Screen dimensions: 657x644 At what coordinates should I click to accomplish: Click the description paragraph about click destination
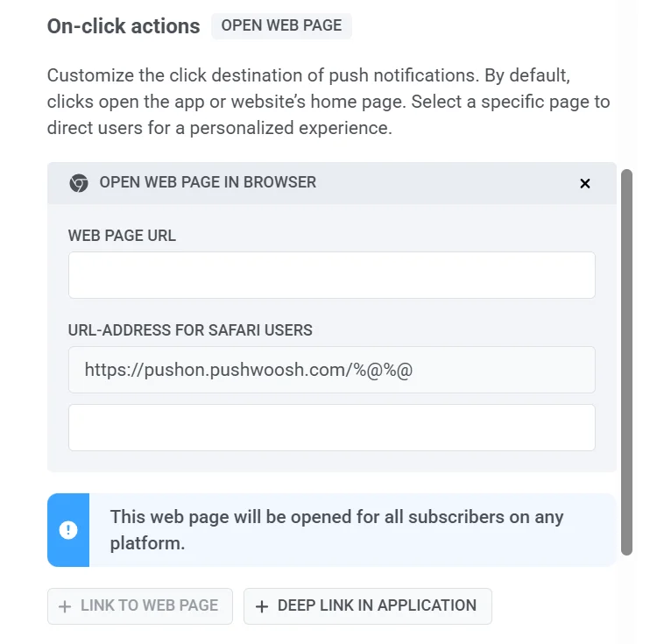pos(328,102)
